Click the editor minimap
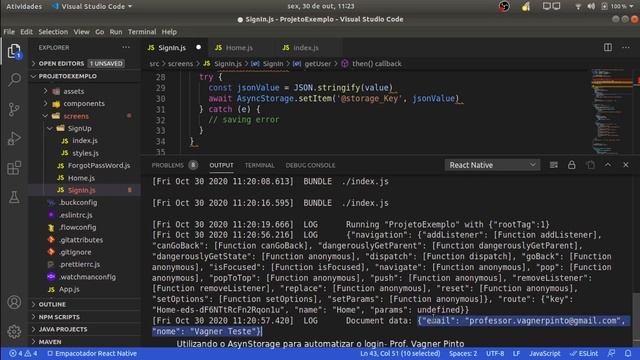The width and height of the screenshot is (640, 360). point(611,112)
